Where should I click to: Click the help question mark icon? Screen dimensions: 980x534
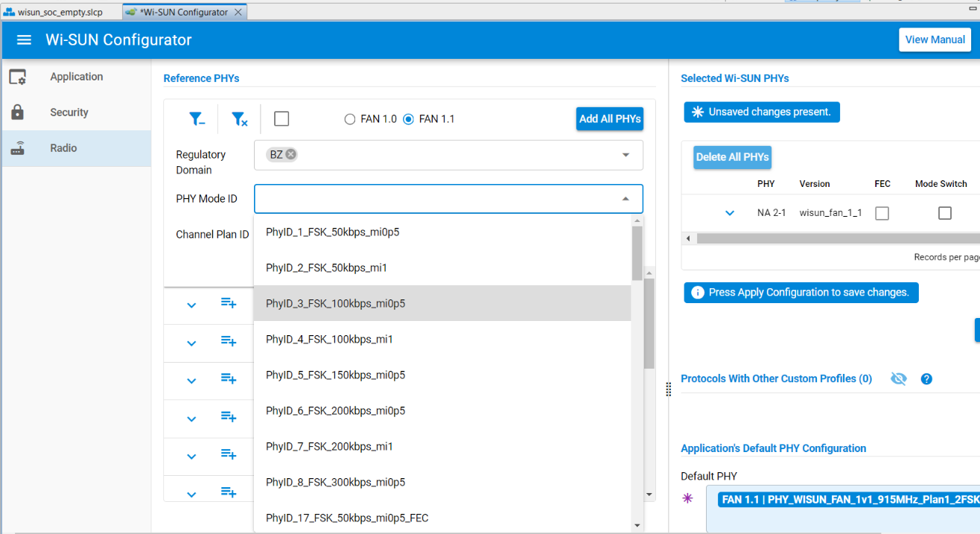coord(926,379)
